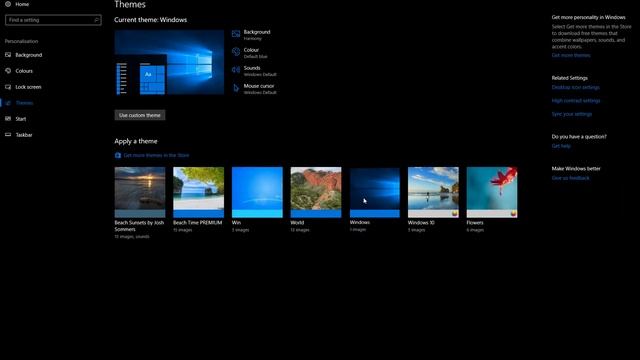Open the Get more themes in the Store link
Screen dimensions: 640x360
(156, 155)
